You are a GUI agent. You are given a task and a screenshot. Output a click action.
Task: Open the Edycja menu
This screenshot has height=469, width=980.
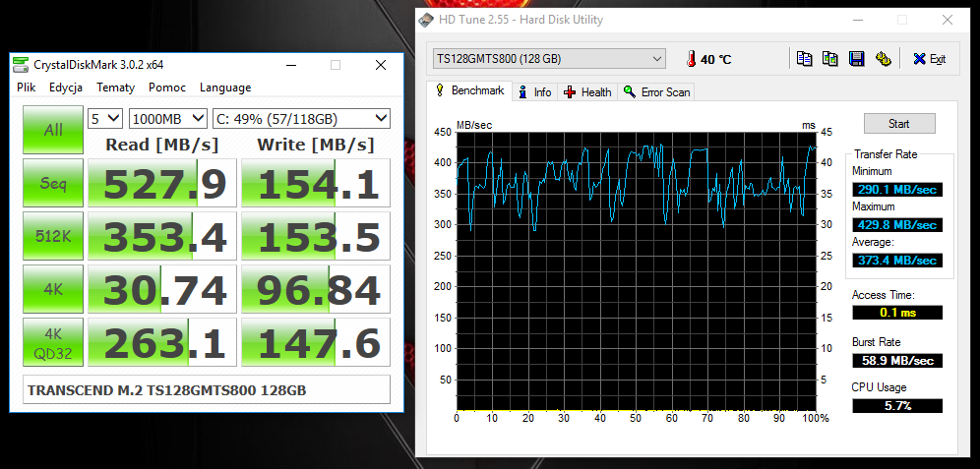point(66,88)
